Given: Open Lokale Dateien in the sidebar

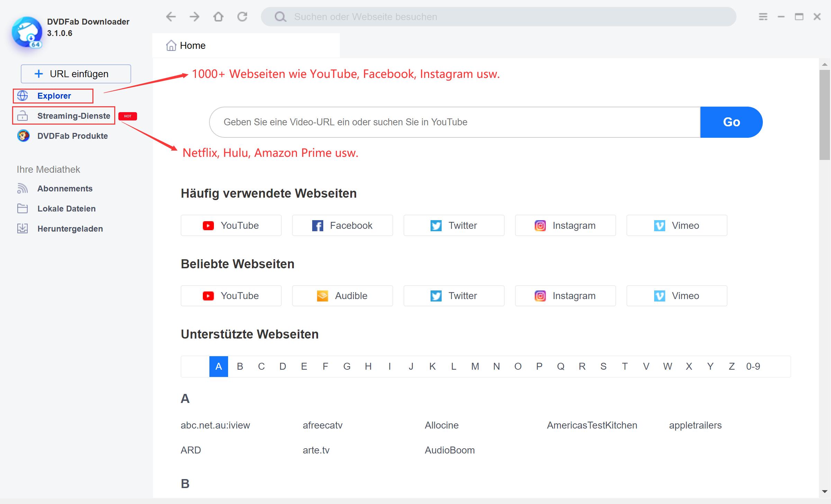Looking at the screenshot, I should pos(56,209).
